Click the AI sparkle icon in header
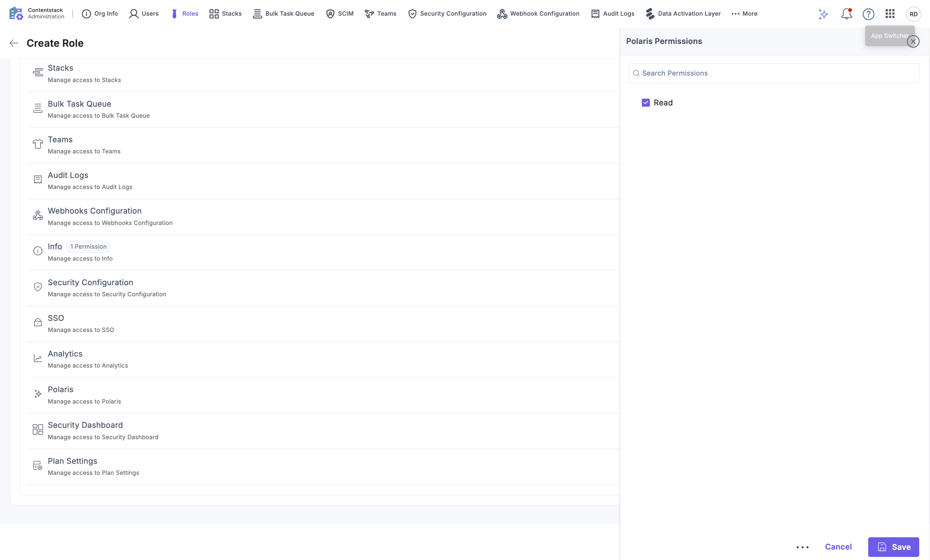This screenshot has height=560, width=930. coord(823,14)
